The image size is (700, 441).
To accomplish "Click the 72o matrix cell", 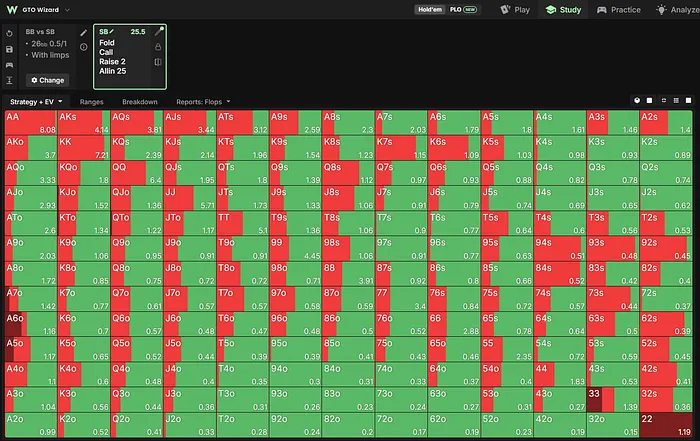I will tap(401, 425).
